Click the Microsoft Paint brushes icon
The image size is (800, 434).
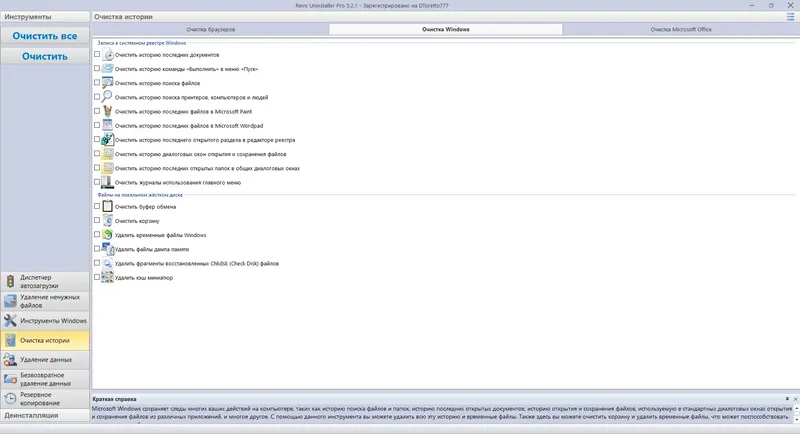[107, 111]
